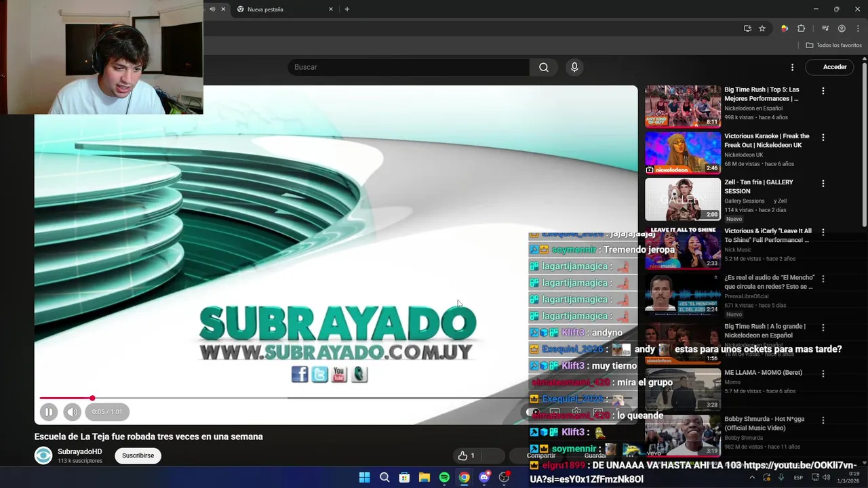Open SubrayadoHD channel avatar
868x488 pixels.
click(x=43, y=455)
